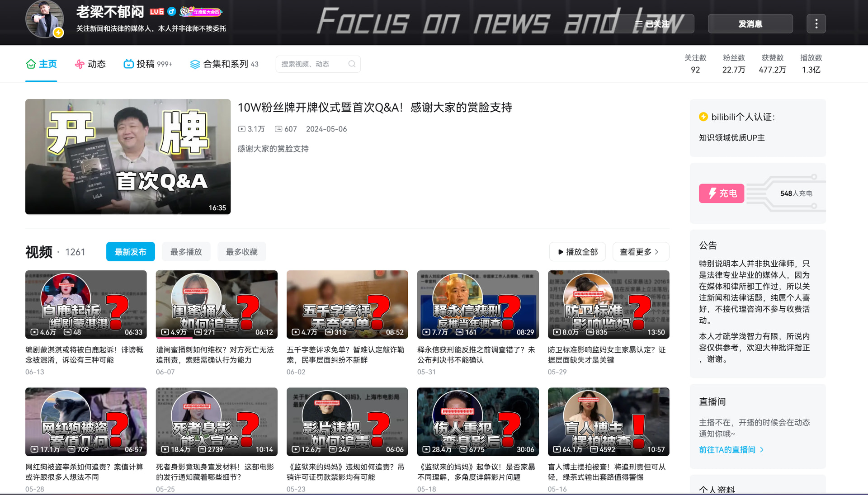Click the 发消息 button

(750, 24)
